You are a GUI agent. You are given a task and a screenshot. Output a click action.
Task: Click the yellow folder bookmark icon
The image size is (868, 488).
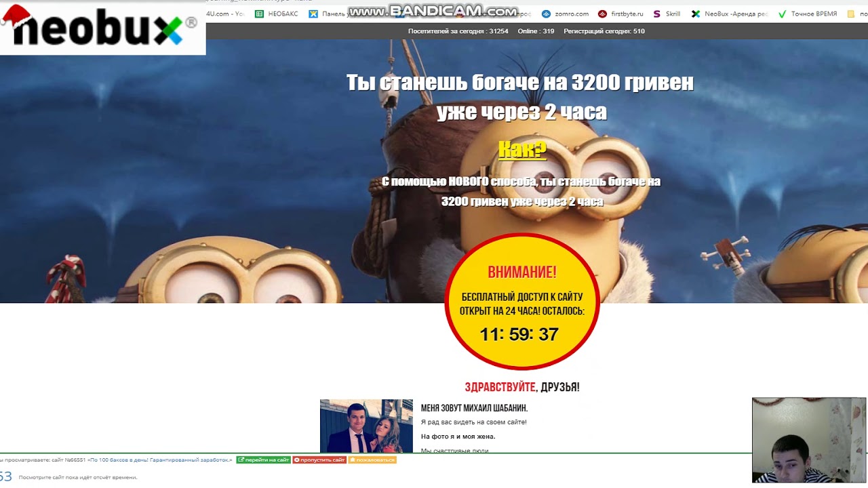pos(851,14)
